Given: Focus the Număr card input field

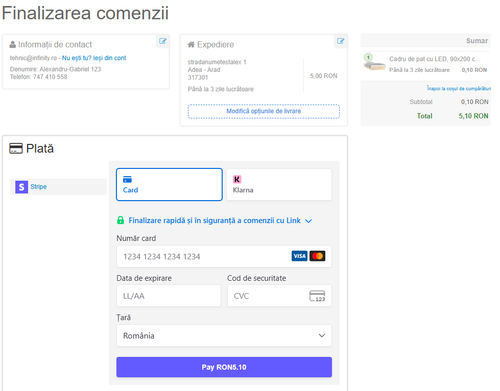Looking at the screenshot, I should click(x=224, y=256).
